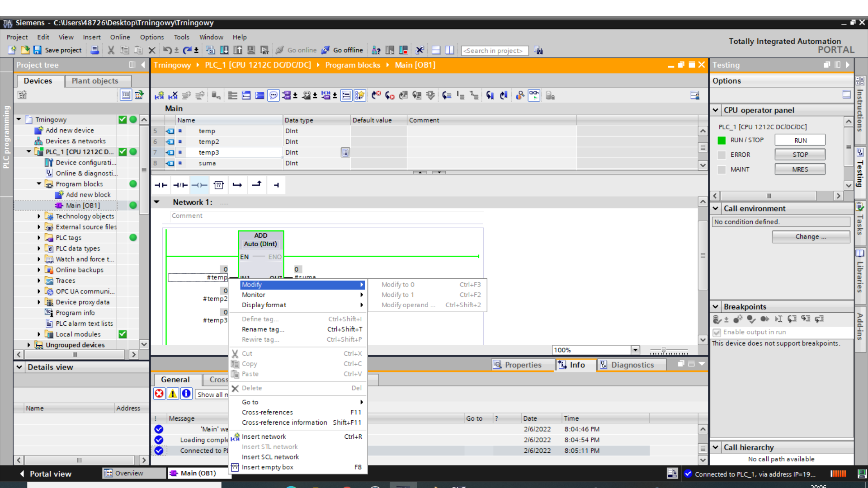
Task: Click the MRES button
Action: click(800, 169)
